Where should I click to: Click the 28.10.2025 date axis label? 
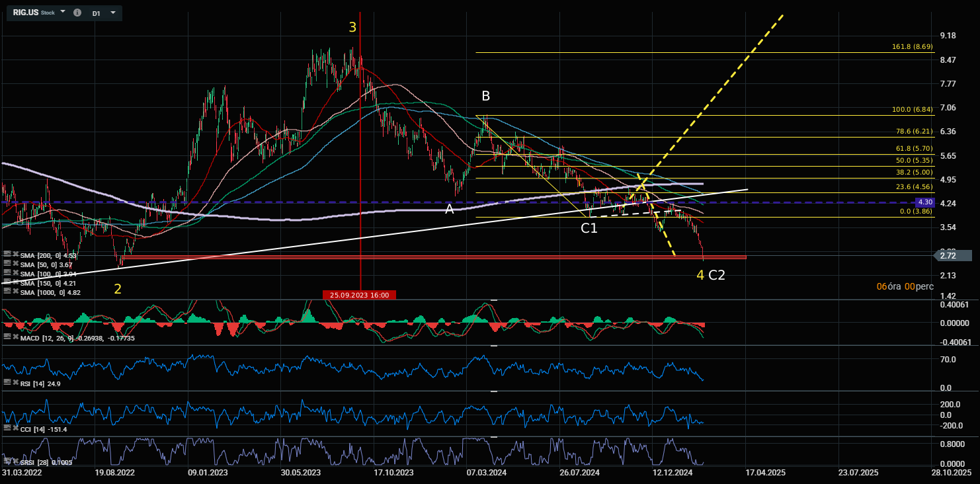click(x=951, y=473)
